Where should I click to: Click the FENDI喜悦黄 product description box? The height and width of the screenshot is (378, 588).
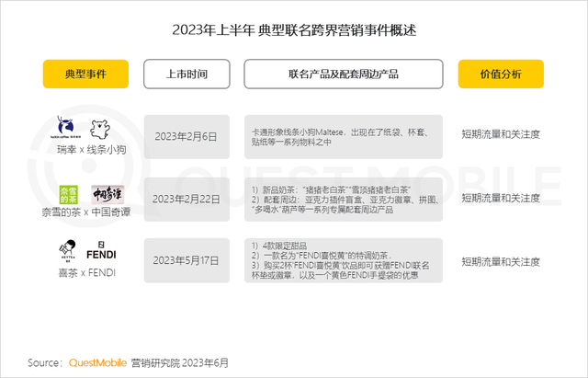tap(344, 260)
